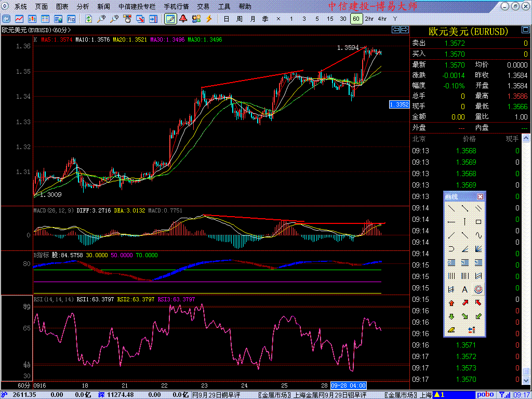Screen dimensions: 532x399
Task: Select the green down arrow marker tool
Action: pos(451,316)
